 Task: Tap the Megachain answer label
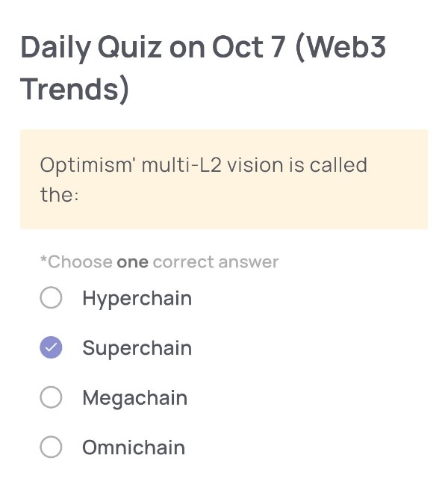tap(134, 398)
